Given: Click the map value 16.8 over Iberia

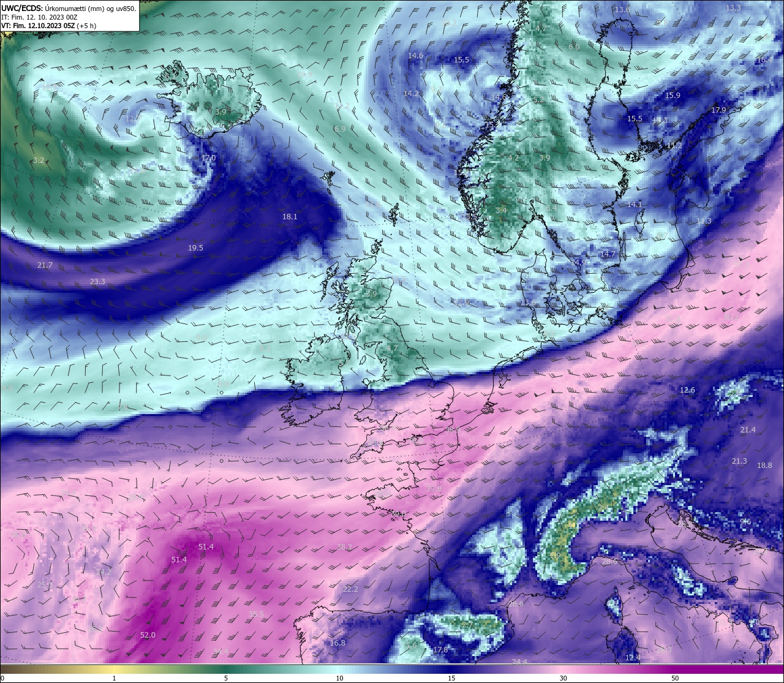Looking at the screenshot, I should point(337,643).
